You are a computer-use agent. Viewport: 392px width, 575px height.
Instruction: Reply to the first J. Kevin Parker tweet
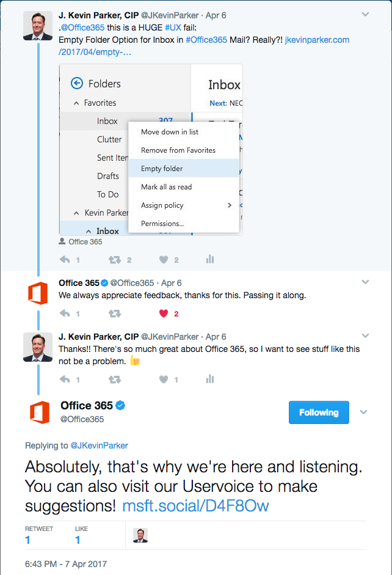65,260
